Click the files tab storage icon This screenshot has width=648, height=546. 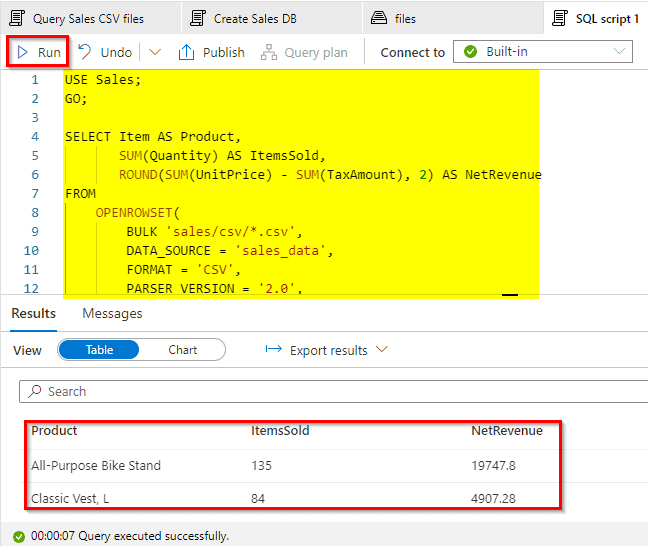[379, 18]
